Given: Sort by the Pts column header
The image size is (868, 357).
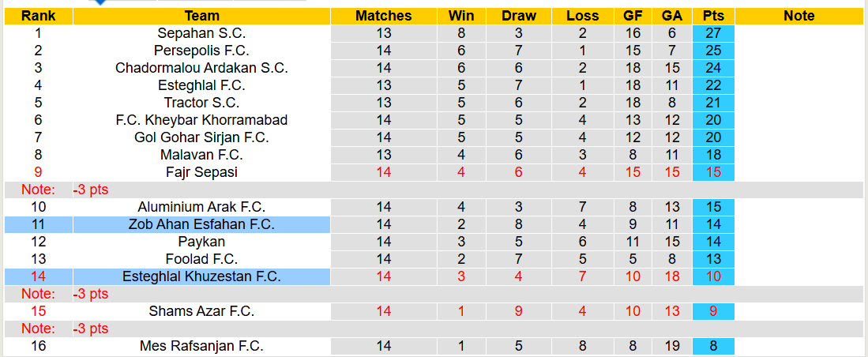Looking at the screenshot, I should pos(713,16).
